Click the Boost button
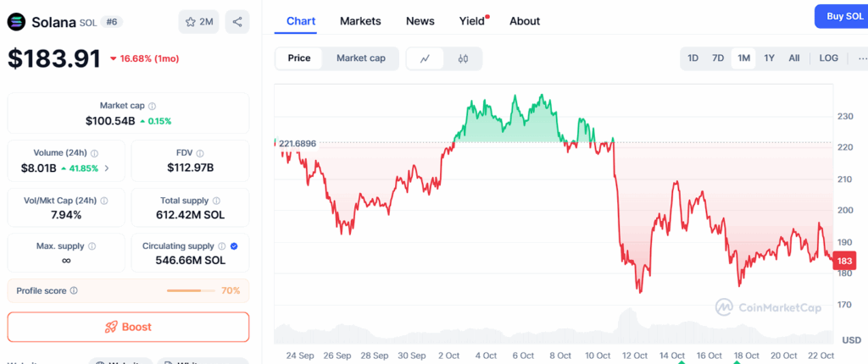Image resolution: width=868 pixels, height=364 pixels. click(x=128, y=327)
